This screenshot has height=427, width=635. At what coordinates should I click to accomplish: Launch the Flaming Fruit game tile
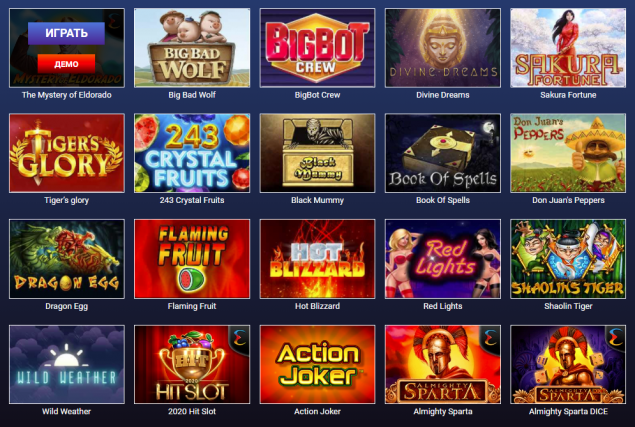(x=192, y=259)
